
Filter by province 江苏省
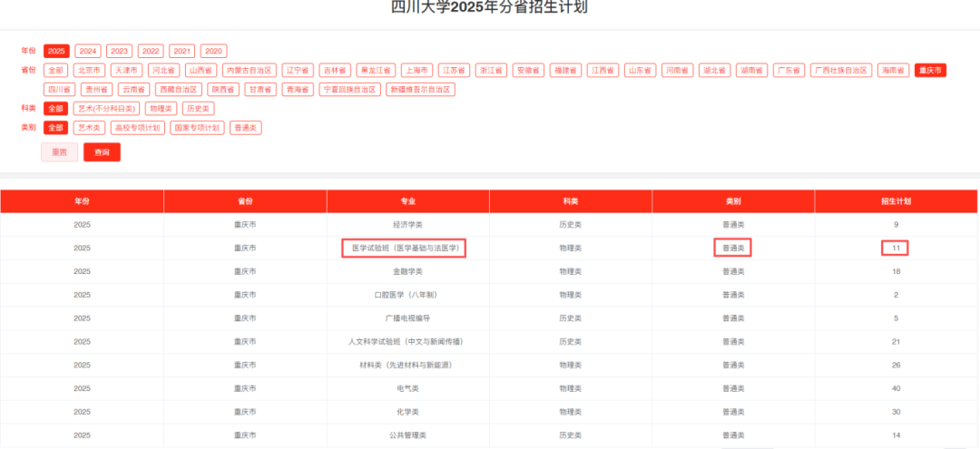pyautogui.click(x=454, y=71)
